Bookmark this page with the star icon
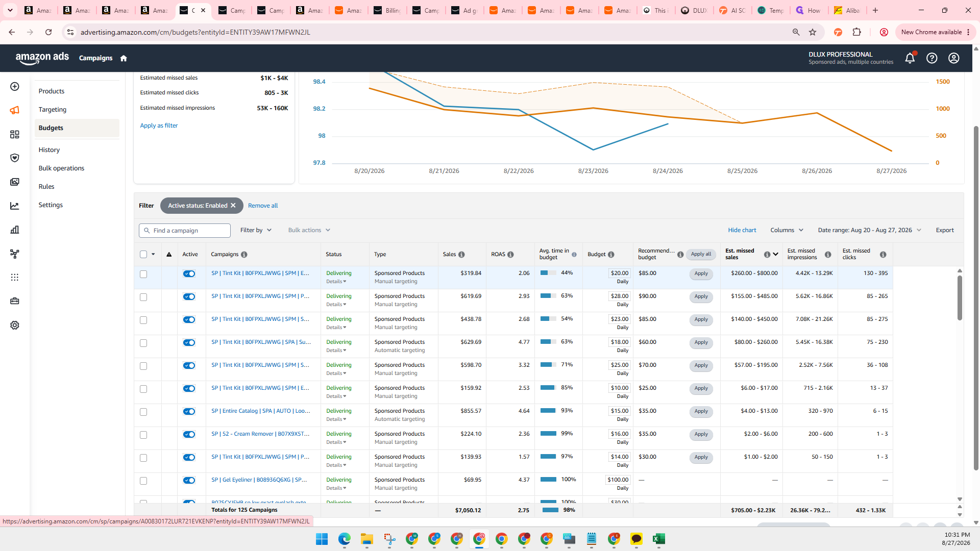The height and width of the screenshot is (551, 980). 813,32
